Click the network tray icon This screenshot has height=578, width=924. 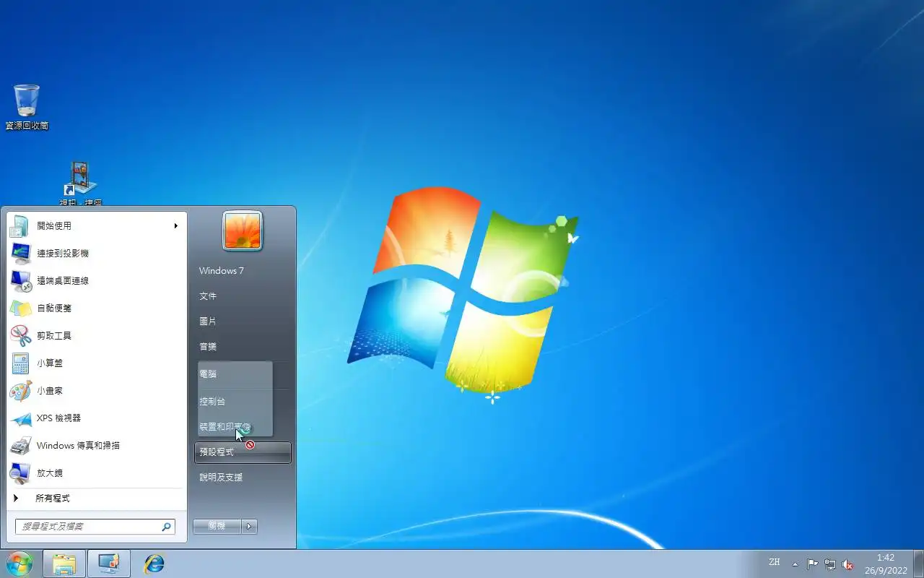pyautogui.click(x=830, y=564)
